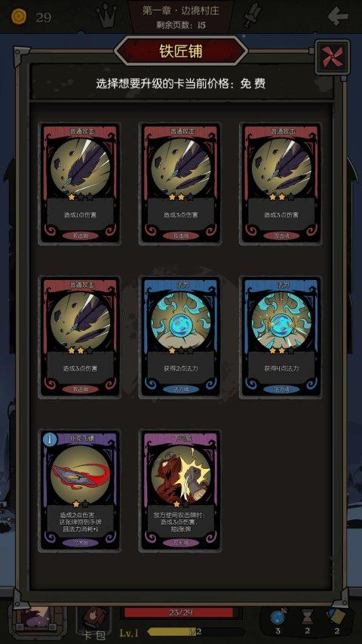
Task: Select the one-star 普通攻击 card dealing 1 damage
Action: [81, 183]
